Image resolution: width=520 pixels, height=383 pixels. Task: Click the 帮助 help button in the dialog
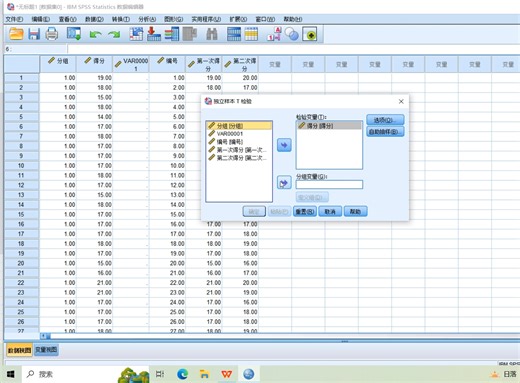point(355,211)
